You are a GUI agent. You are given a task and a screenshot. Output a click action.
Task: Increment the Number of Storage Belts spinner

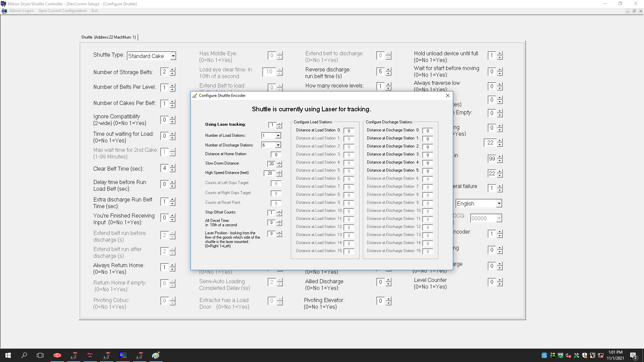coord(172,70)
